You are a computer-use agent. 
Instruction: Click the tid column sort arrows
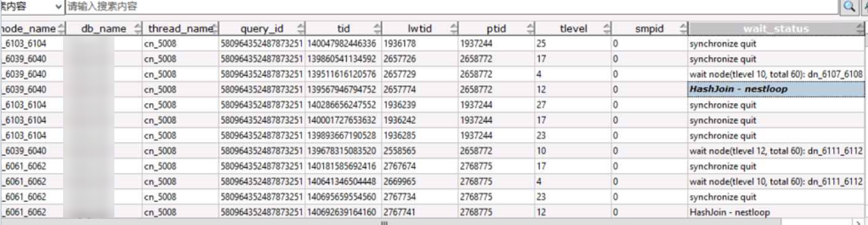pyautogui.click(x=377, y=28)
